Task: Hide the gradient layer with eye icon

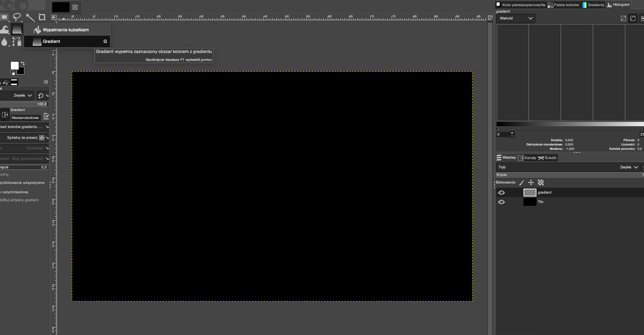Action: (x=501, y=193)
